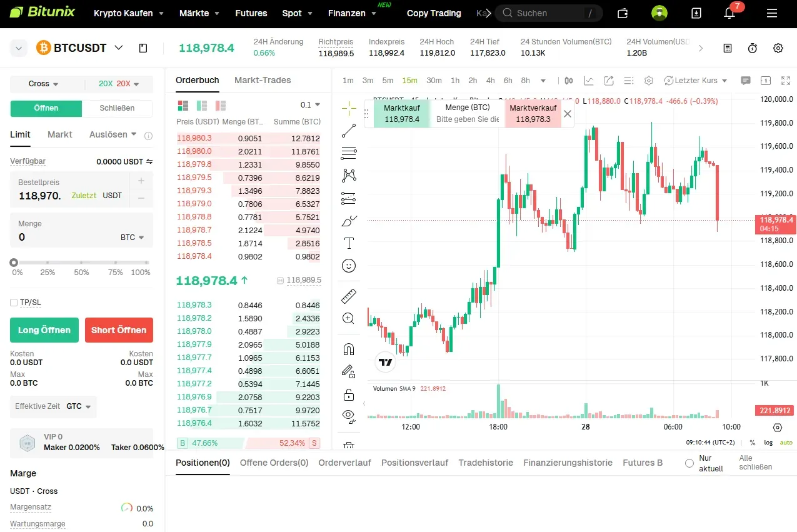
Task: Click the quantity slider handle at 0%
Action: pos(14,263)
